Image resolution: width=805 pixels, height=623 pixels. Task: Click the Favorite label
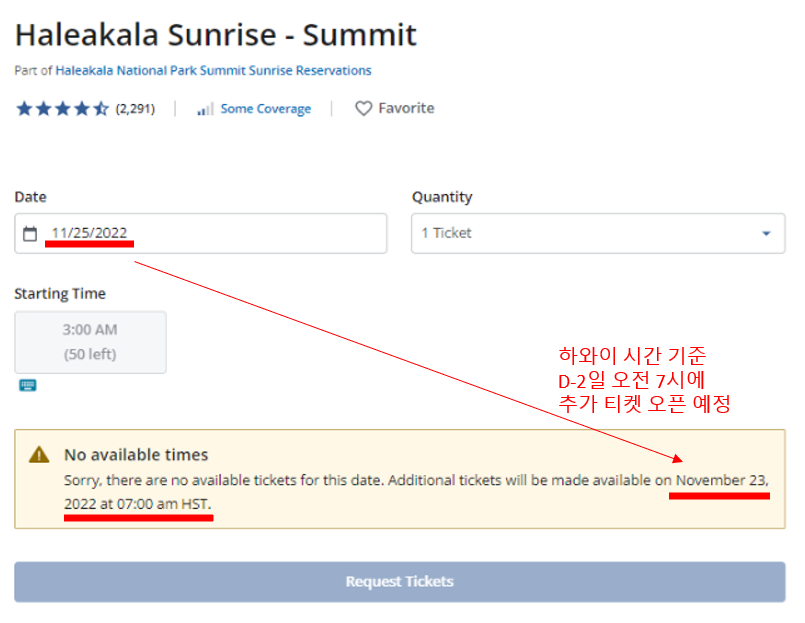point(406,108)
